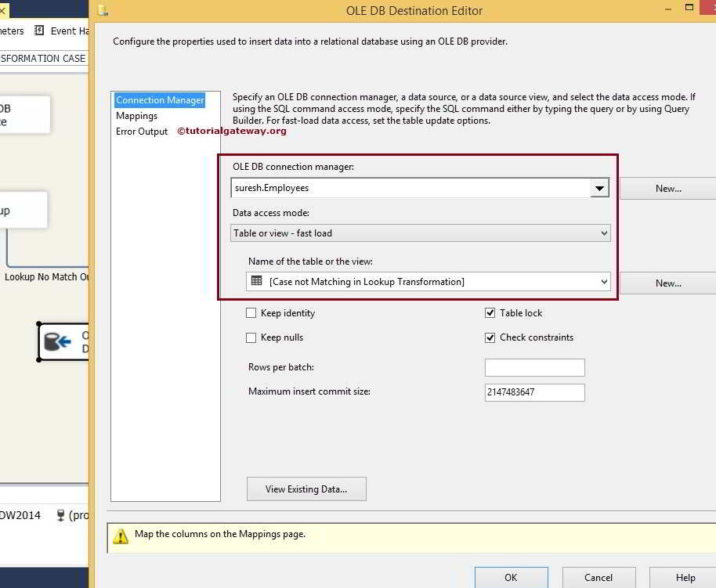Enable the Keep identity checkbox

pyautogui.click(x=251, y=312)
